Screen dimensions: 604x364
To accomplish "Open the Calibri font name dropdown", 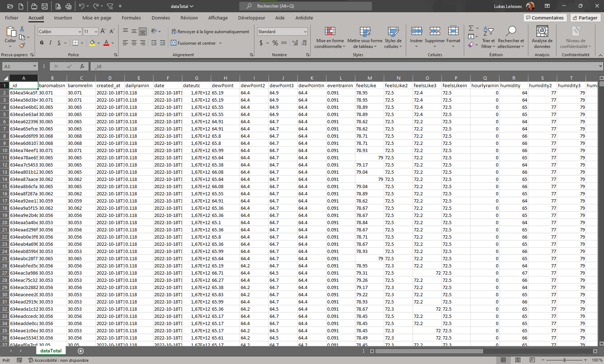I will pos(80,32).
